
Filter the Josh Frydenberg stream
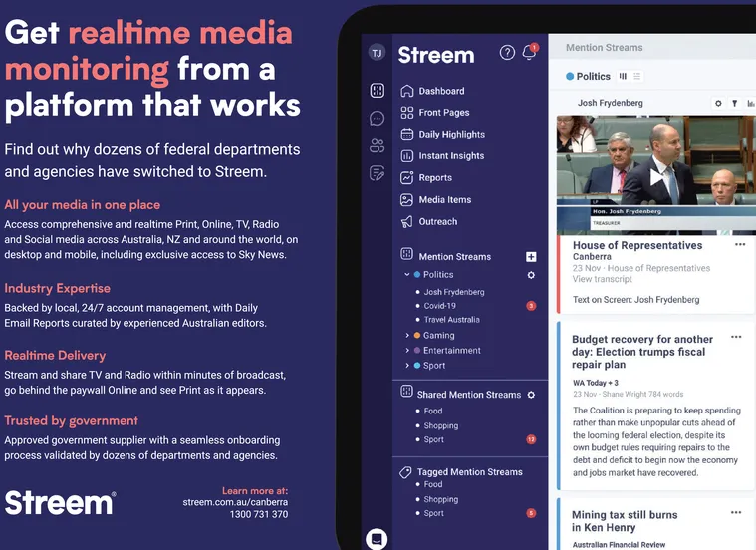click(735, 104)
